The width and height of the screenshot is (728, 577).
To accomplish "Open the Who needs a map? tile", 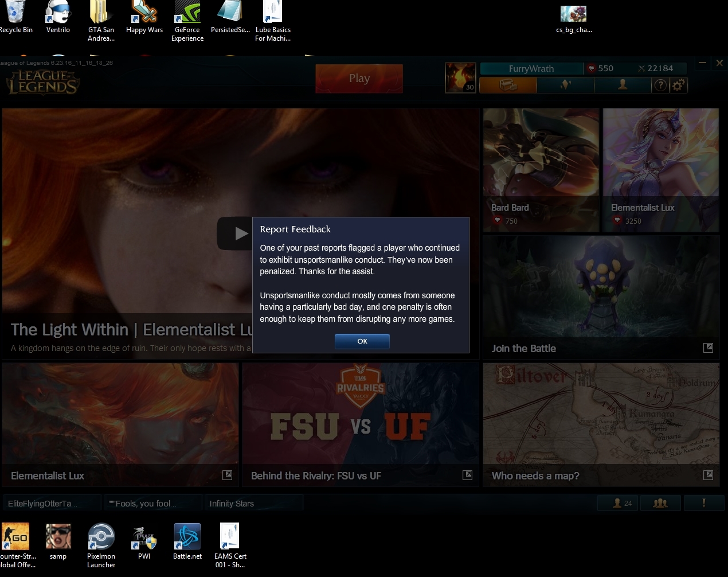I will click(601, 424).
